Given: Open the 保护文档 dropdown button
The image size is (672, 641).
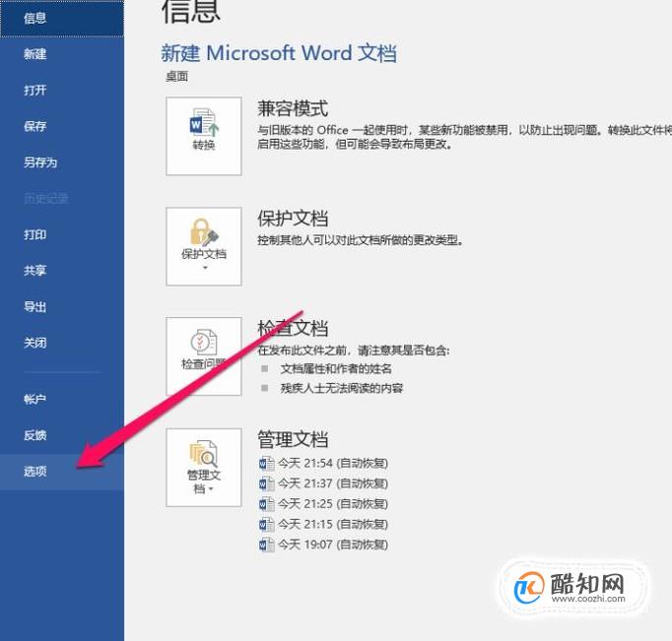Looking at the screenshot, I should (x=204, y=246).
